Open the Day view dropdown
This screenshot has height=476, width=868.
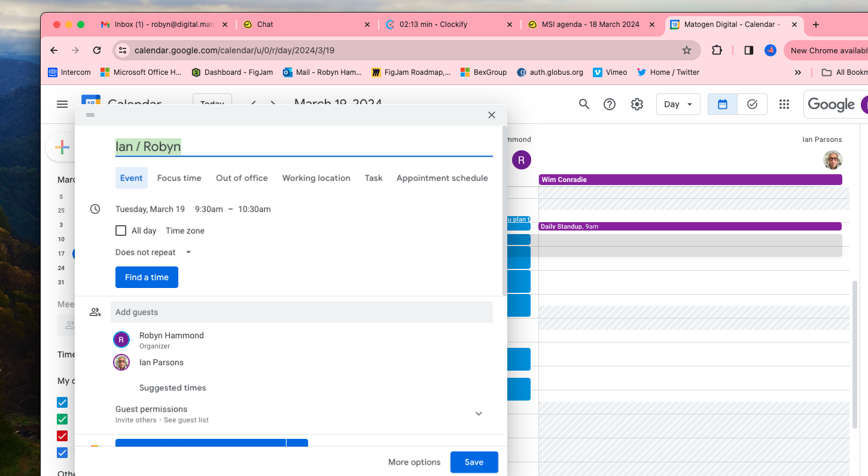point(678,104)
